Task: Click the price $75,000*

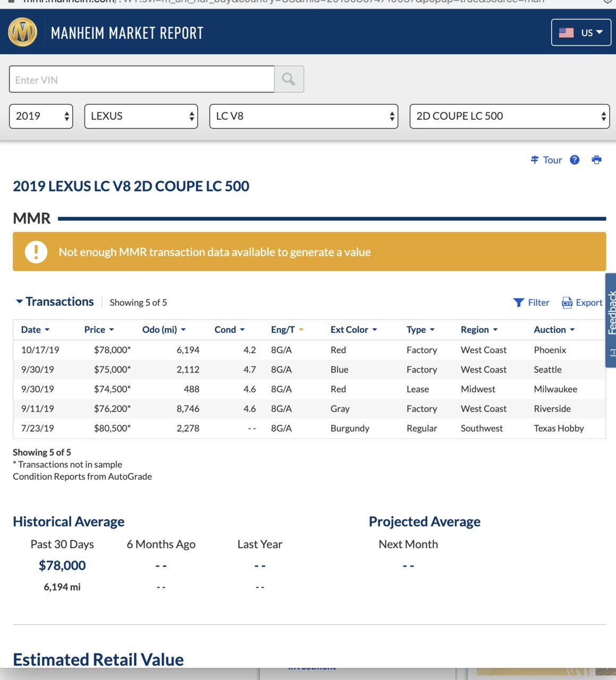Action: pos(112,370)
